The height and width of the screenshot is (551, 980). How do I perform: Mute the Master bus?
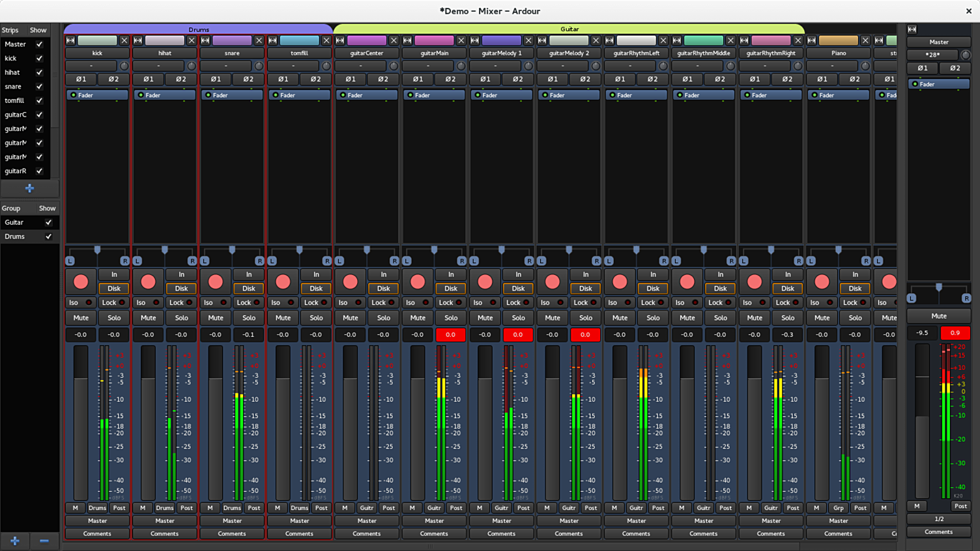[x=938, y=316]
